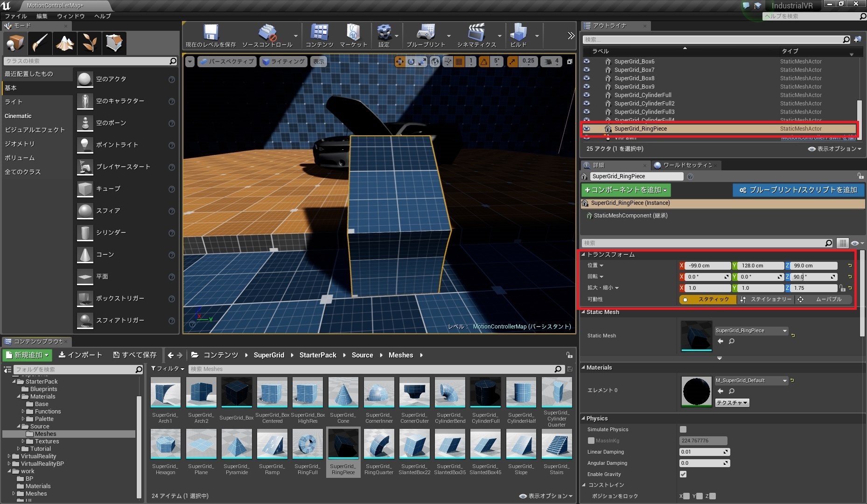The height and width of the screenshot is (504, 867).
Task: Select the Place mode icon
Action: [x=15, y=43]
